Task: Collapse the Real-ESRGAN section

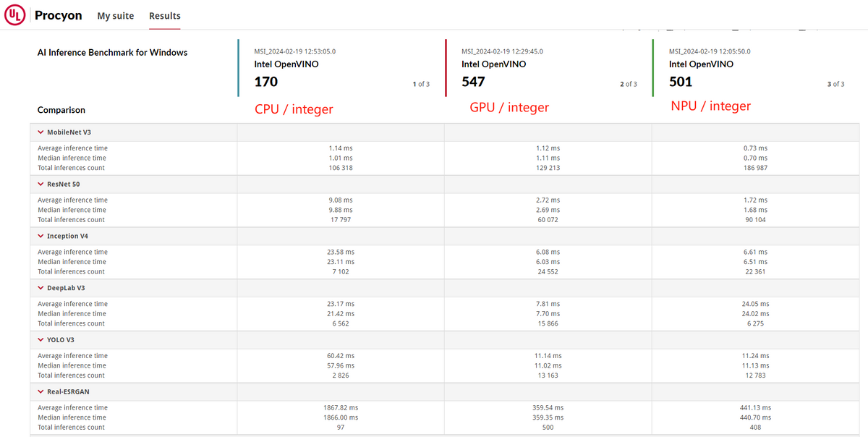Action: coord(41,391)
